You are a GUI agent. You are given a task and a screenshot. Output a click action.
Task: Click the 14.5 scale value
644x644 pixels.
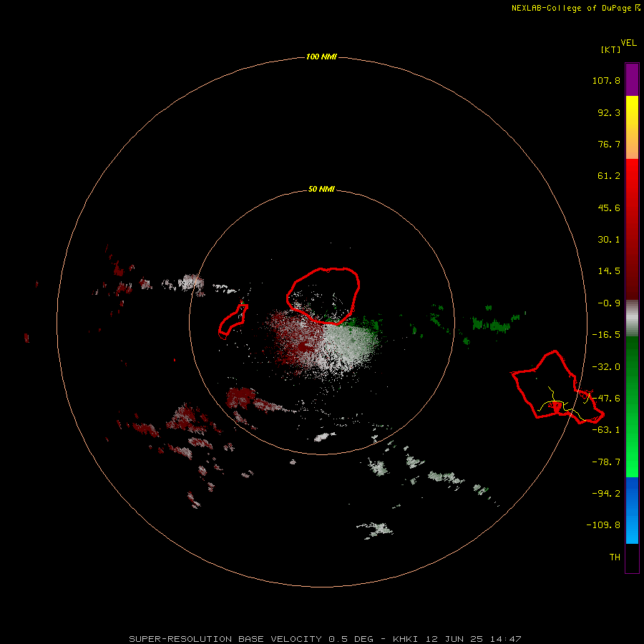pos(609,271)
